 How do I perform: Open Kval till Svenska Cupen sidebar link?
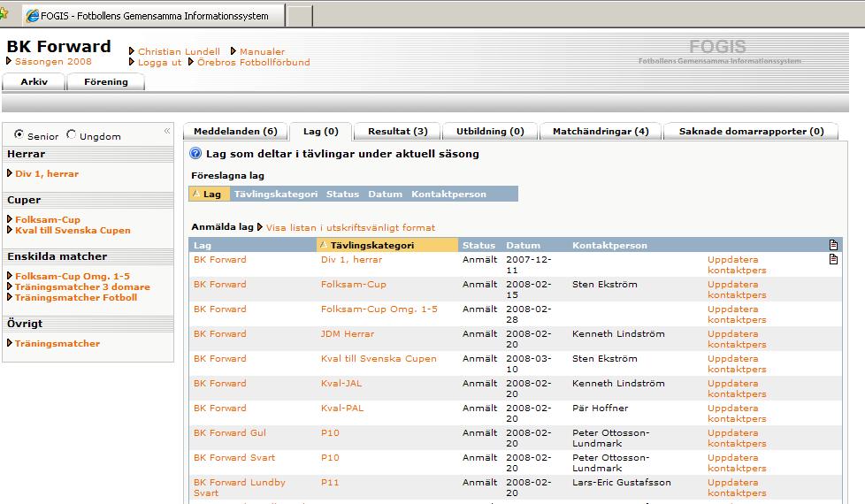[x=73, y=231]
